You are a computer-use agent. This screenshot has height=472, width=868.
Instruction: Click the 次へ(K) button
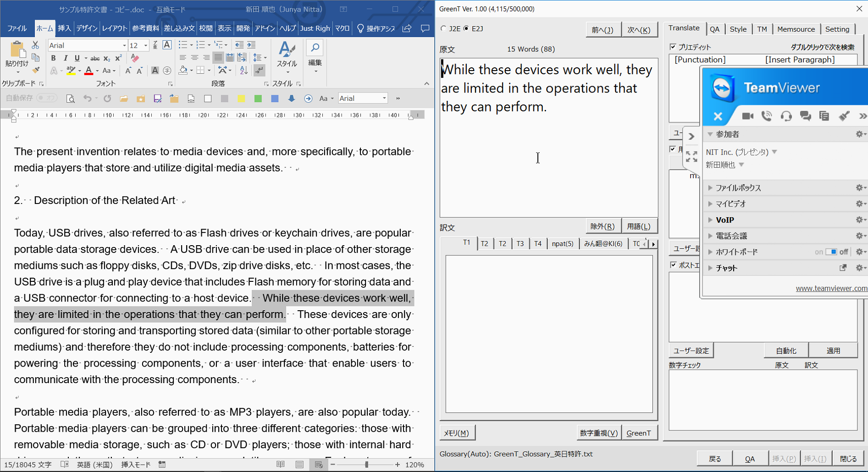(639, 30)
